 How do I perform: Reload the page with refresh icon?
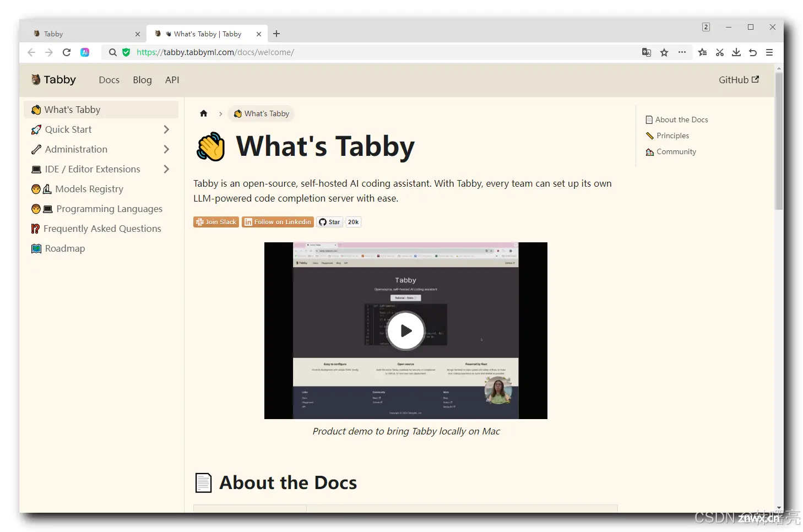coord(67,52)
